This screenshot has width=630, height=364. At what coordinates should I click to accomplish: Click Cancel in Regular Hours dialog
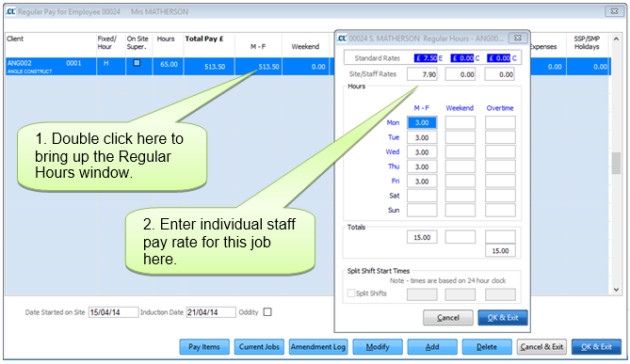click(x=448, y=318)
